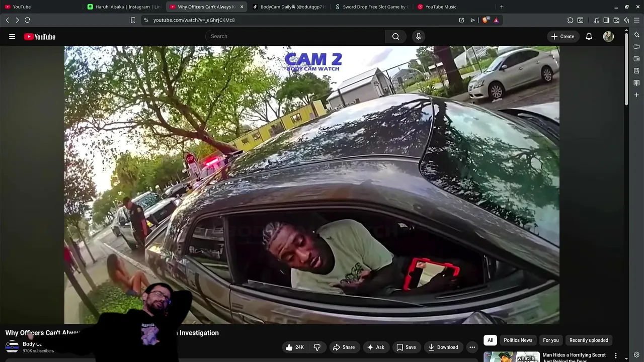The width and height of the screenshot is (644, 362).
Task: Click the Ask button
Action: click(375, 347)
